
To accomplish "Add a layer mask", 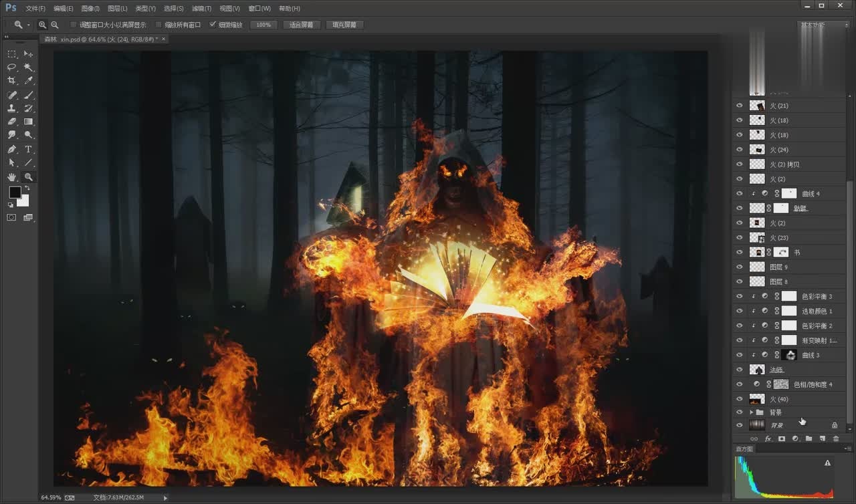I will click(782, 438).
